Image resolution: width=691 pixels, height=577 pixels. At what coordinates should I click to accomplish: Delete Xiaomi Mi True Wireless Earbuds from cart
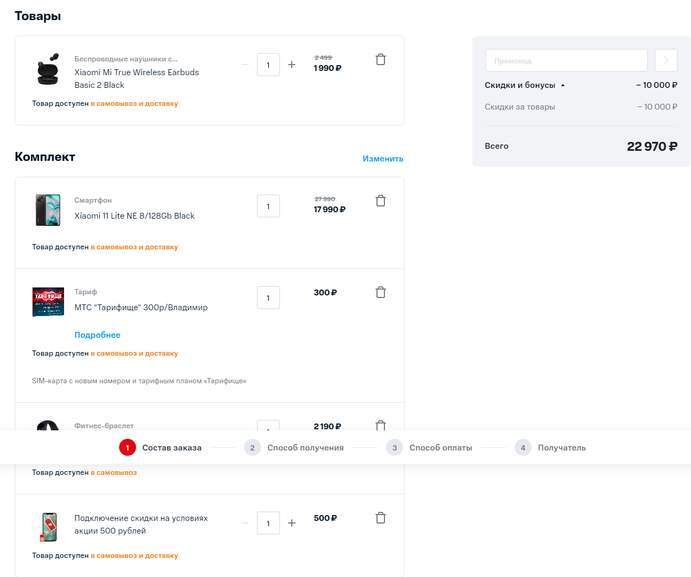point(380,60)
